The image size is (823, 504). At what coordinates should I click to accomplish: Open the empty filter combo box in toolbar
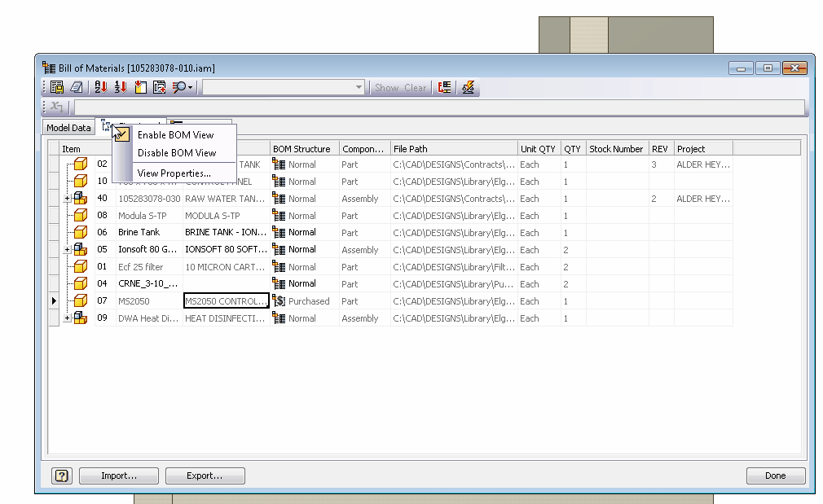284,87
